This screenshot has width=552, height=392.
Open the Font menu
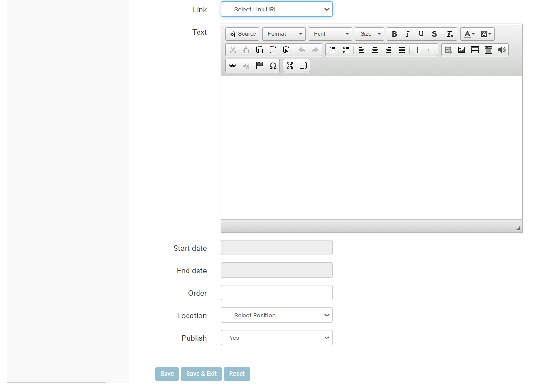331,34
